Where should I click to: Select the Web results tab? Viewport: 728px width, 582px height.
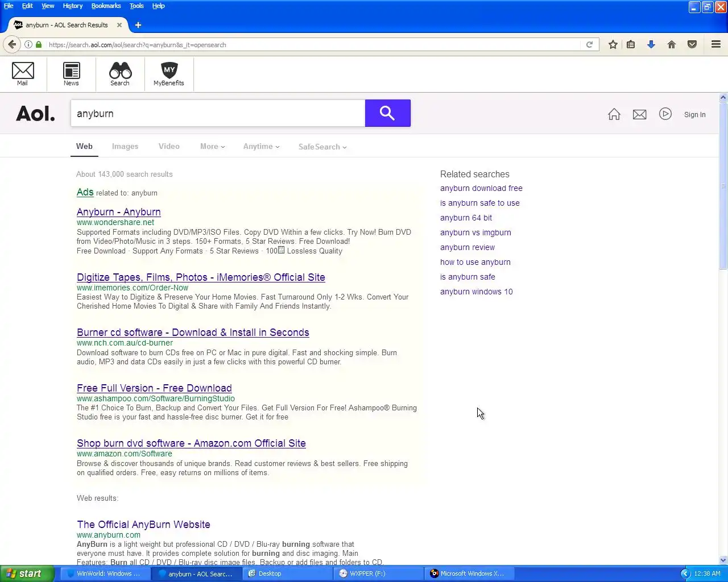point(84,147)
